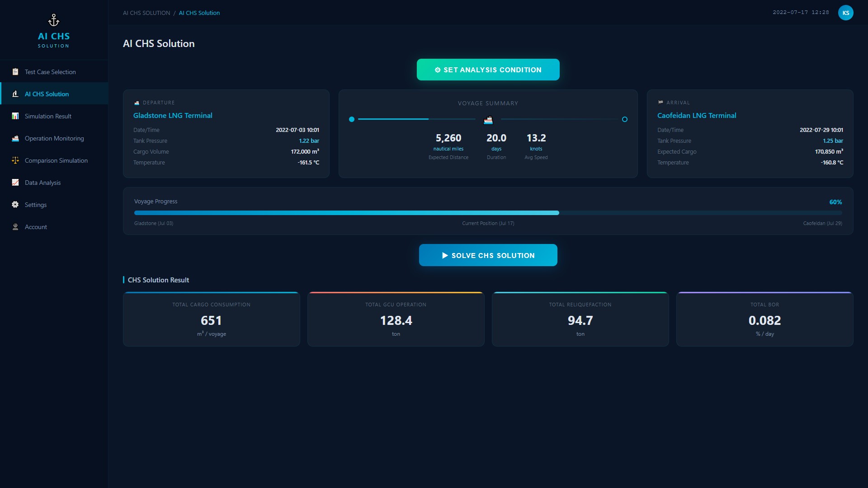Screen dimensions: 868x488
Task: Click the current AI CHS Solution breadcrumb
Action: pyautogui.click(x=199, y=13)
